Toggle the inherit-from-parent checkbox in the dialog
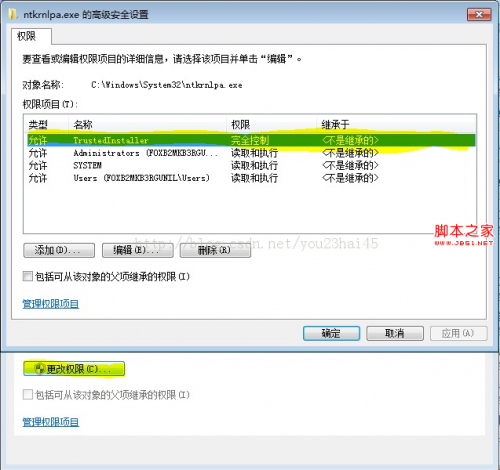The width and height of the screenshot is (500, 470). pos(28,276)
